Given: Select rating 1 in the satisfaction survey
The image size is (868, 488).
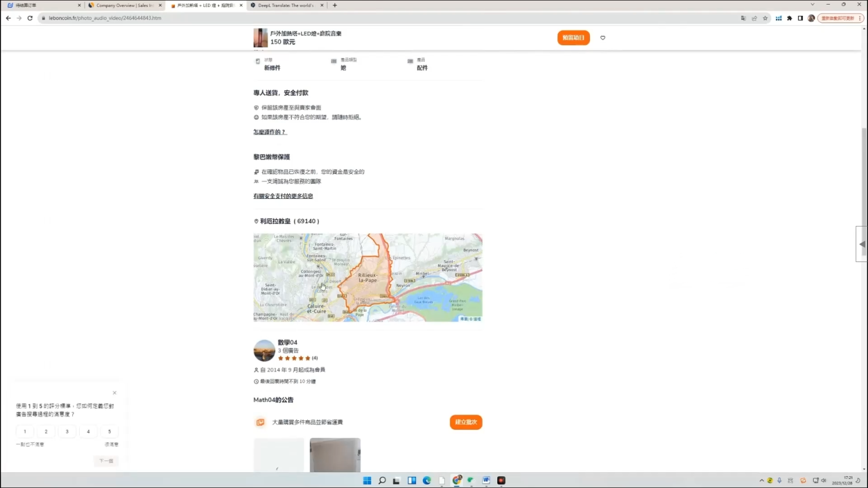Looking at the screenshot, I should coord(24,431).
